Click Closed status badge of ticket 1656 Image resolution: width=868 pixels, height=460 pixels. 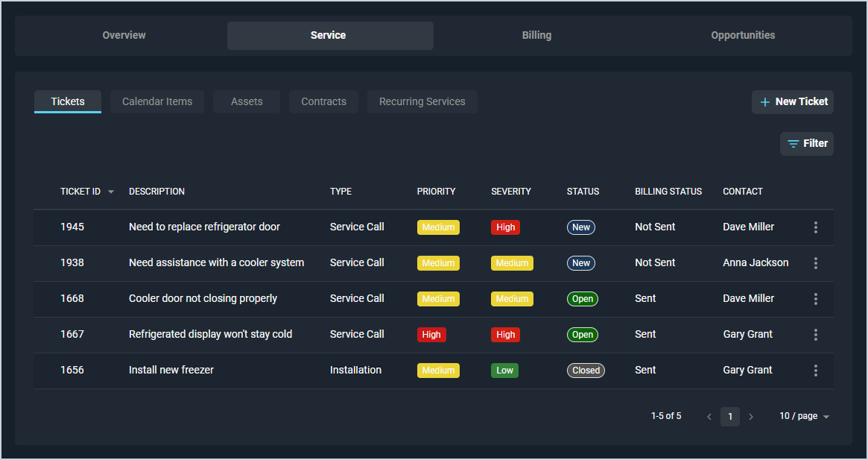586,371
